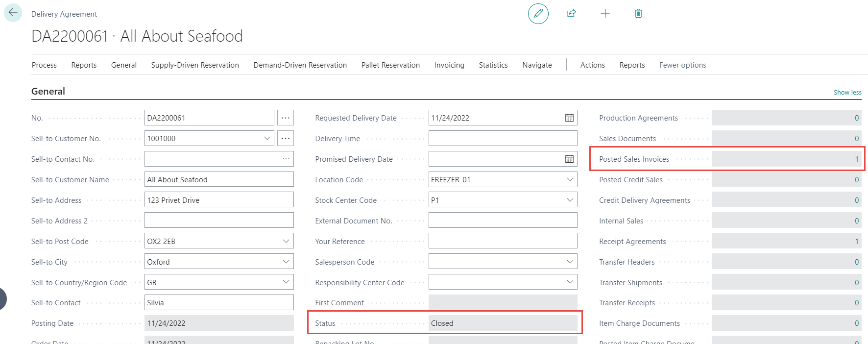
Task: Open the Location Code dropdown
Action: (x=570, y=180)
